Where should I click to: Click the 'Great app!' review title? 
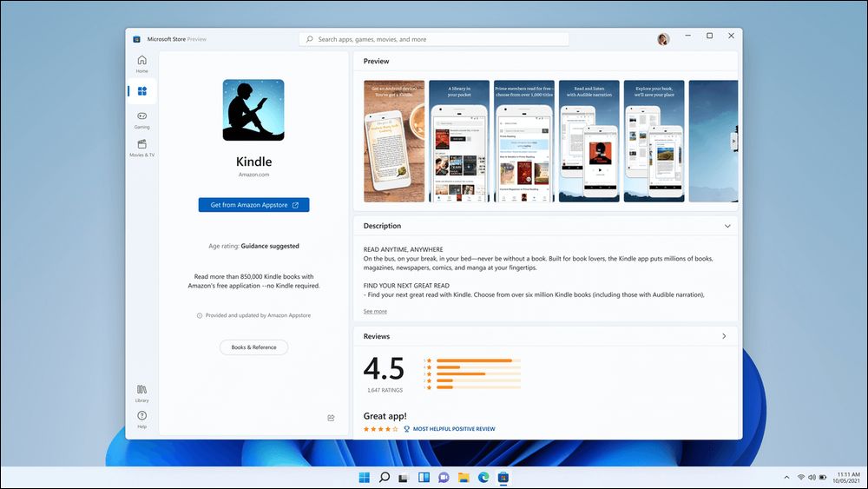click(385, 416)
